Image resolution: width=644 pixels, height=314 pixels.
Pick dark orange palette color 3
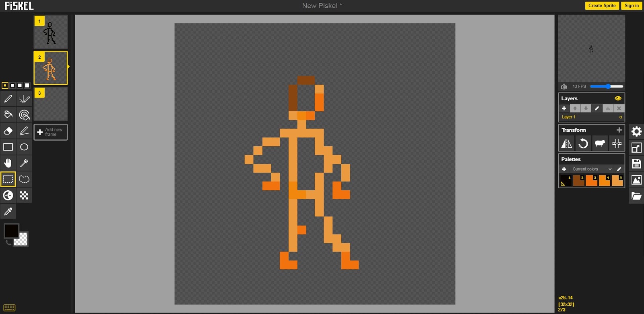click(x=592, y=181)
